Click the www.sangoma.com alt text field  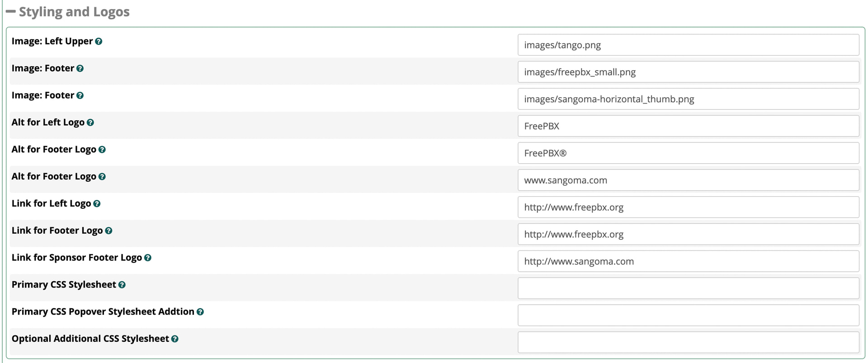pyautogui.click(x=688, y=180)
